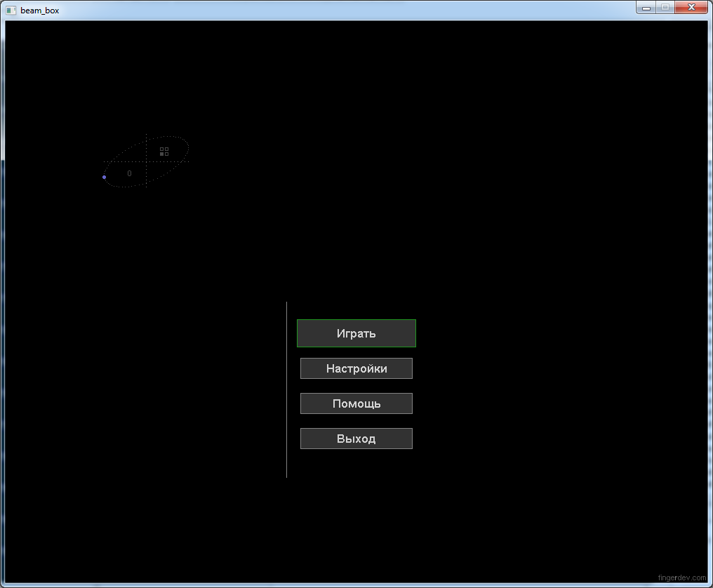Click the fingerdev.com watermark

pos(681,577)
